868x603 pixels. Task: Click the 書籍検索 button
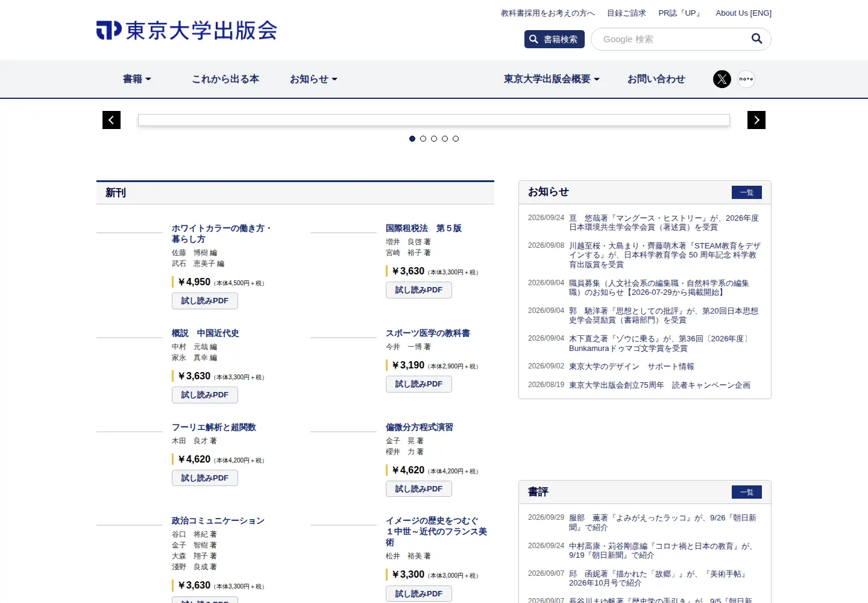point(555,39)
